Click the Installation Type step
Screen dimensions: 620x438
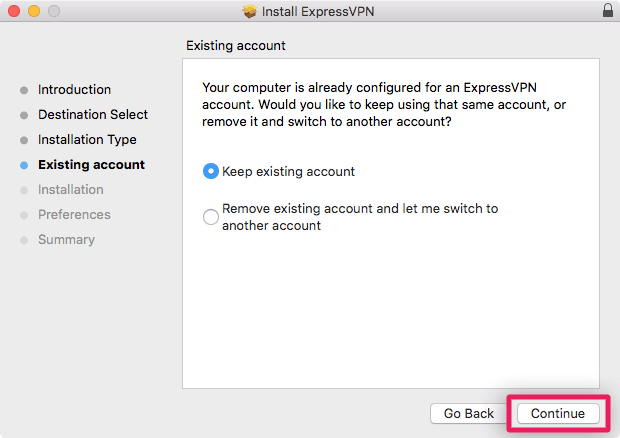(x=87, y=140)
